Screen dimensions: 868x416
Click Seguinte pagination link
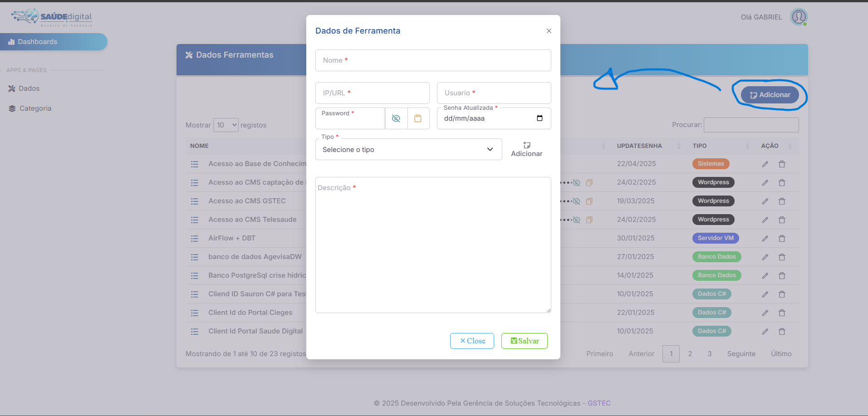[741, 354]
